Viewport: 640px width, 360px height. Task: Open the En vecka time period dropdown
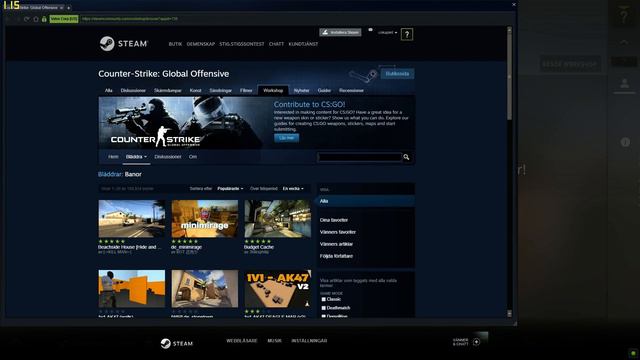(293, 189)
